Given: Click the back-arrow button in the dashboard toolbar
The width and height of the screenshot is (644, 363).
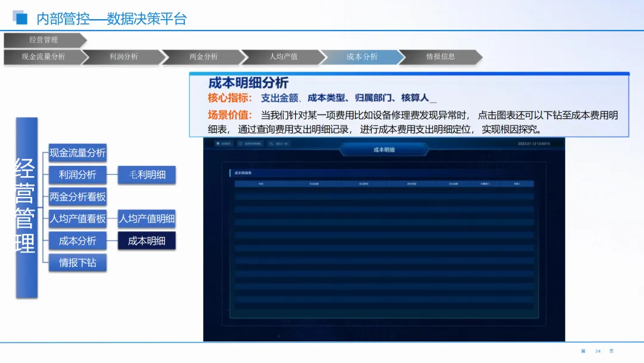Looking at the screenshot, I should (x=279, y=143).
